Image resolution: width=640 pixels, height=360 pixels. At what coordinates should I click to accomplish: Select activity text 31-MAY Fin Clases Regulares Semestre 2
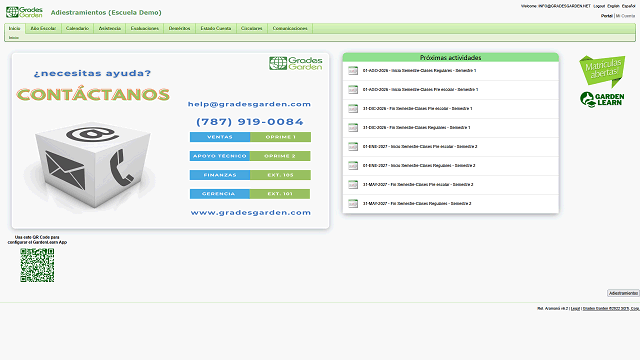417,203
